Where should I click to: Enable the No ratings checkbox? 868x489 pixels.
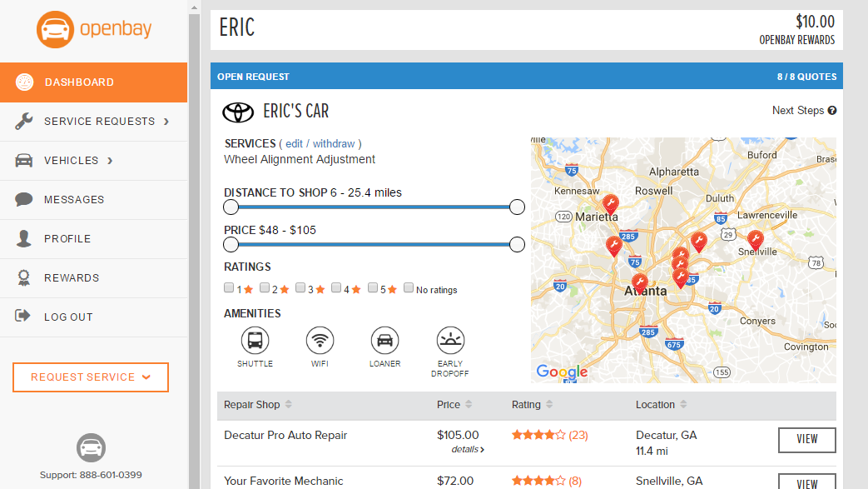[x=409, y=287]
